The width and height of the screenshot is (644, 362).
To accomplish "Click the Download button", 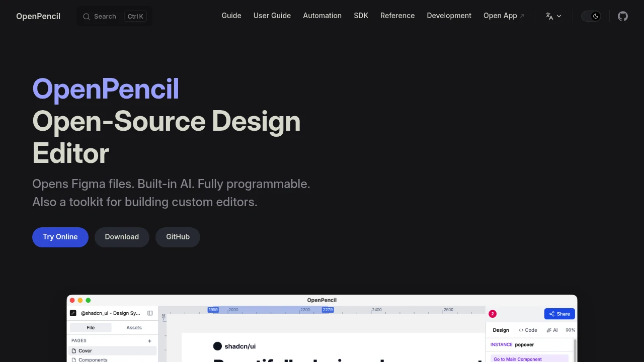I will click(122, 237).
